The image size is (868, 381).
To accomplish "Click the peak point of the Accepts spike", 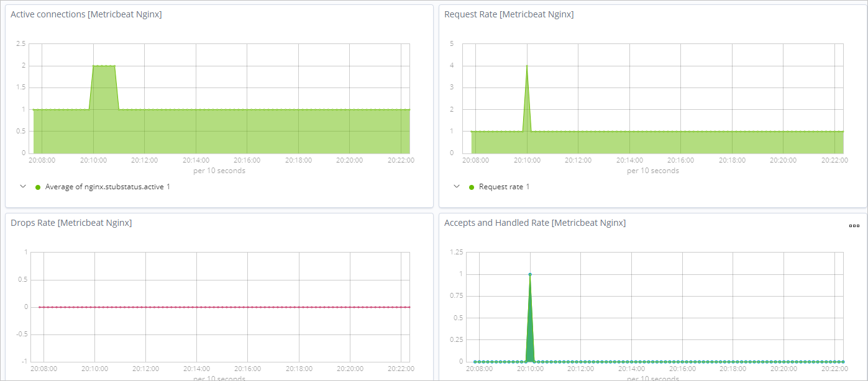I will point(530,274).
